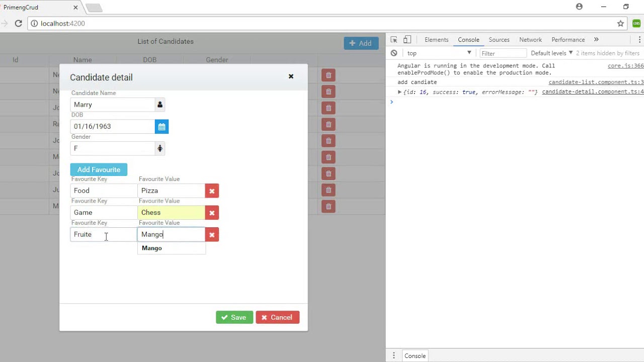This screenshot has width=644, height=362.
Task: Open the CORS extension icon
Action: click(637, 23)
